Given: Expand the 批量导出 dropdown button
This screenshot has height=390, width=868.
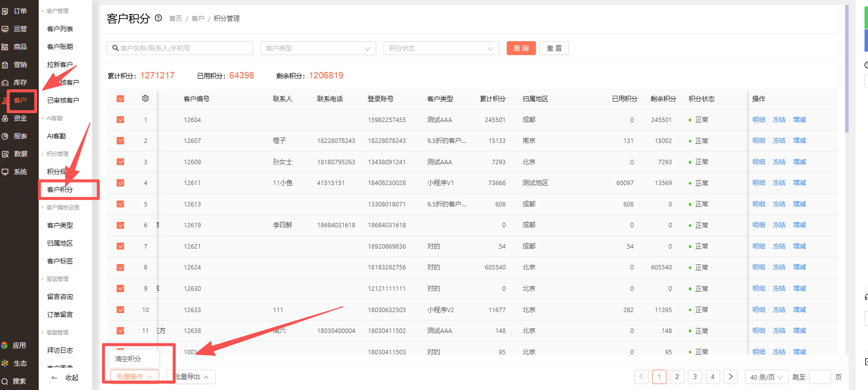Looking at the screenshot, I should coord(192,377).
